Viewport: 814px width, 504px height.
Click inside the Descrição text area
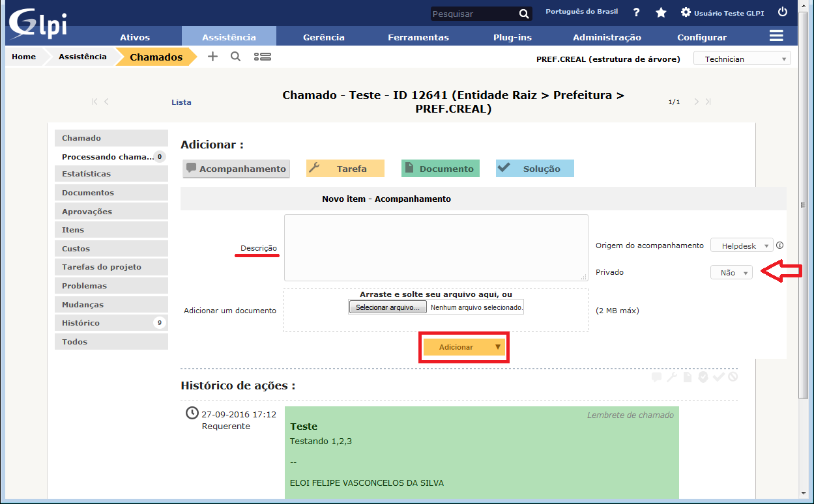coord(435,247)
